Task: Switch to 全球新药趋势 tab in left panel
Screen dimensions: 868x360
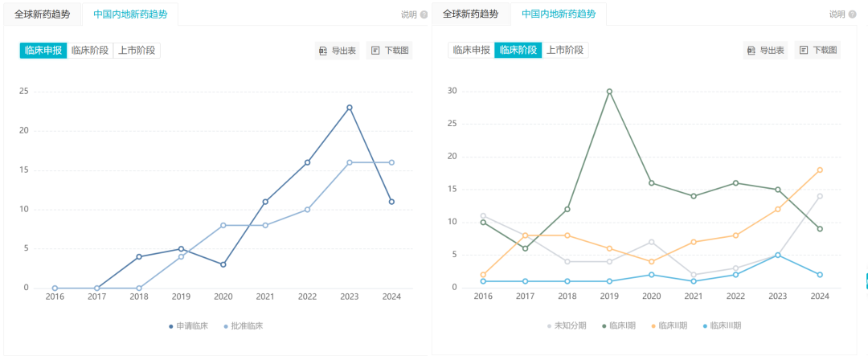Action: tap(42, 14)
